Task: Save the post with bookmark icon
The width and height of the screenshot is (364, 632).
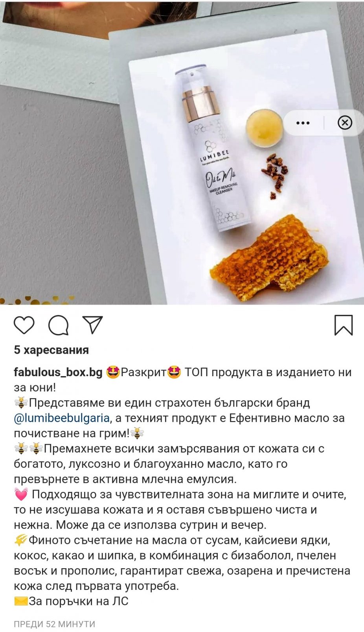Action: 344,325
